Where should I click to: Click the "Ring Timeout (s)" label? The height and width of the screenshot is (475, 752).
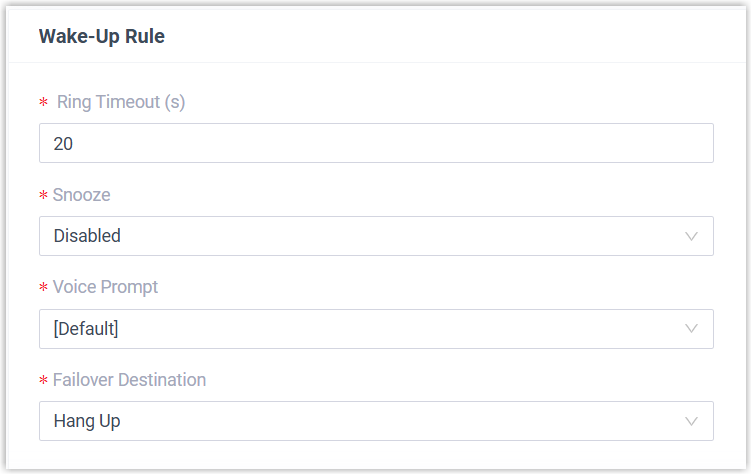pyautogui.click(x=121, y=101)
